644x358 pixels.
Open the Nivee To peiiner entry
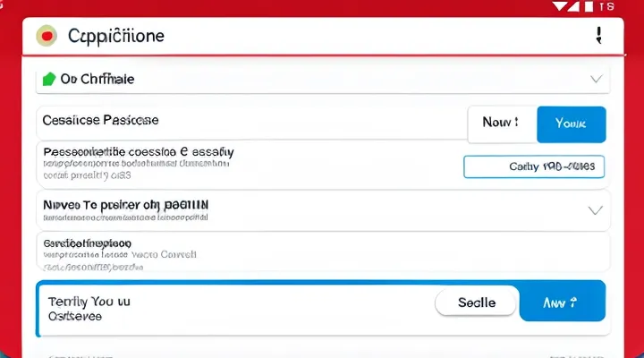coord(125,205)
